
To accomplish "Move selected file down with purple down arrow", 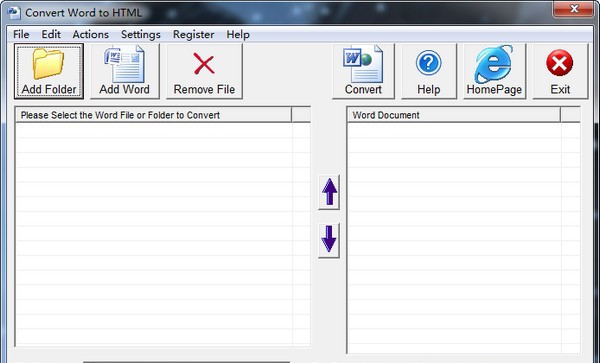I will click(x=329, y=241).
